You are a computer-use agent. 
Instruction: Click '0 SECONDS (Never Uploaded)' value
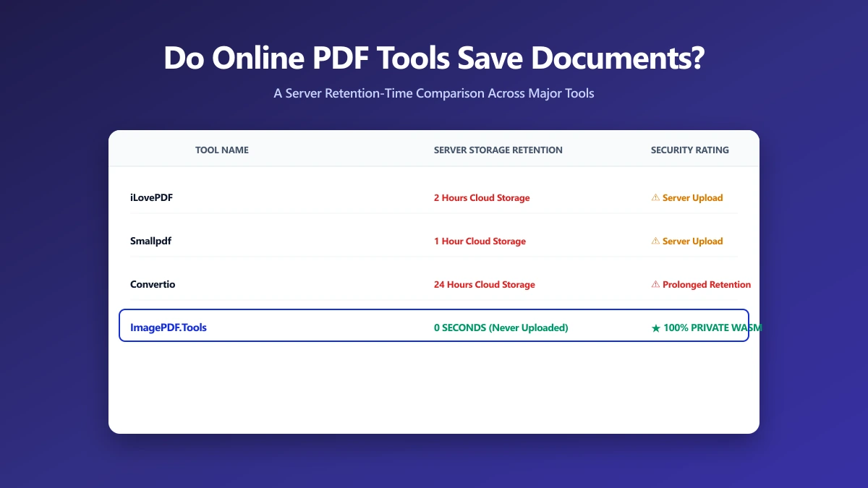[x=501, y=328]
